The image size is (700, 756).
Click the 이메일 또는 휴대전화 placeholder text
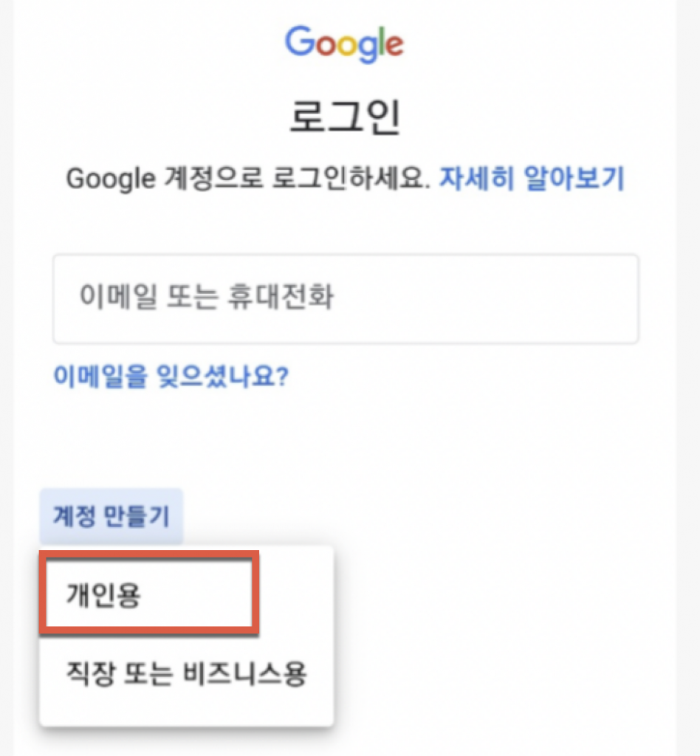point(206,298)
